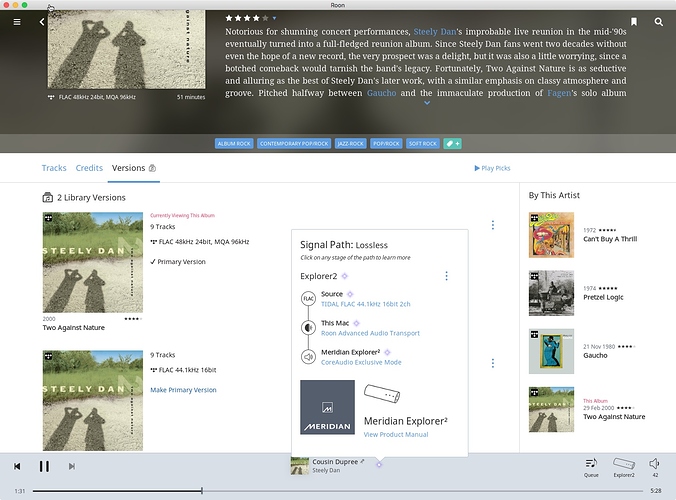Open Roon Advanced Audio Transport details
This screenshot has height=500, width=676.
(370, 333)
